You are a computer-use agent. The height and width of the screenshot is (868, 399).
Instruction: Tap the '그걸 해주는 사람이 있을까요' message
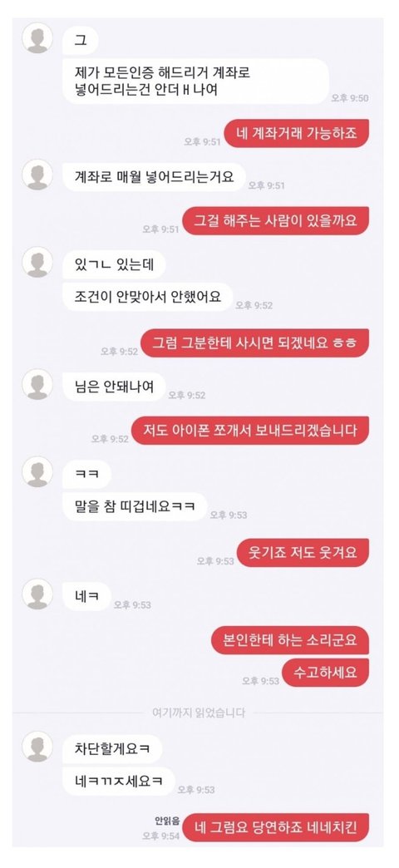point(276,221)
